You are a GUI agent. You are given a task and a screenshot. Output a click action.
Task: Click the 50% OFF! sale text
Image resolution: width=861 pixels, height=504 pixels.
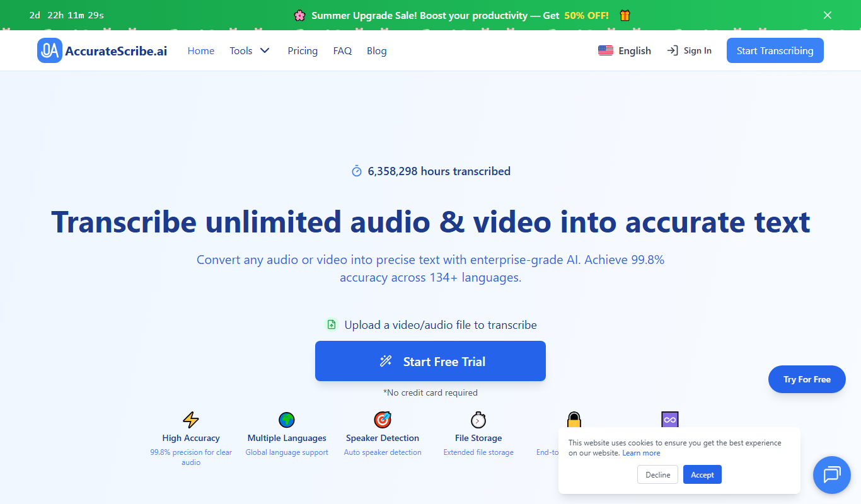pyautogui.click(x=586, y=15)
